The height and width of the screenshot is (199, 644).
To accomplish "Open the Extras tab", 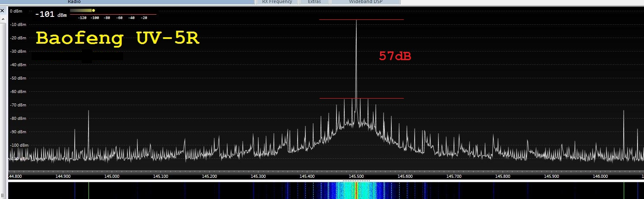I will tap(314, 2).
